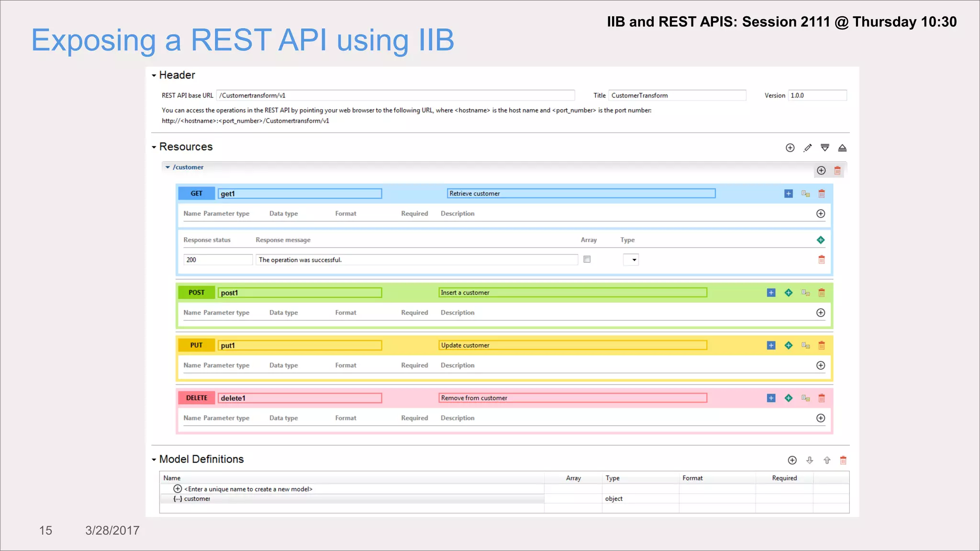This screenshot has height=551, width=980.
Task: Edit the Title field CustomerTransform
Action: pyautogui.click(x=677, y=96)
